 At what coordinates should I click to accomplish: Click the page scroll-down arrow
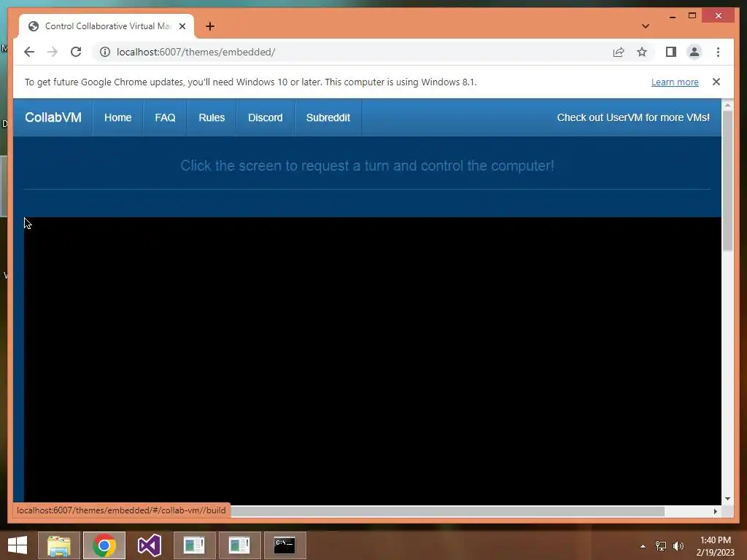point(727,499)
